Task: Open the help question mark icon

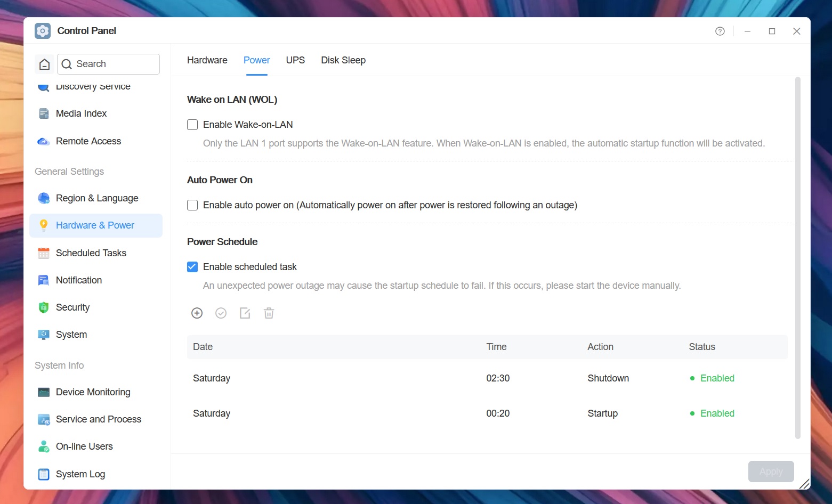Action: pyautogui.click(x=720, y=31)
